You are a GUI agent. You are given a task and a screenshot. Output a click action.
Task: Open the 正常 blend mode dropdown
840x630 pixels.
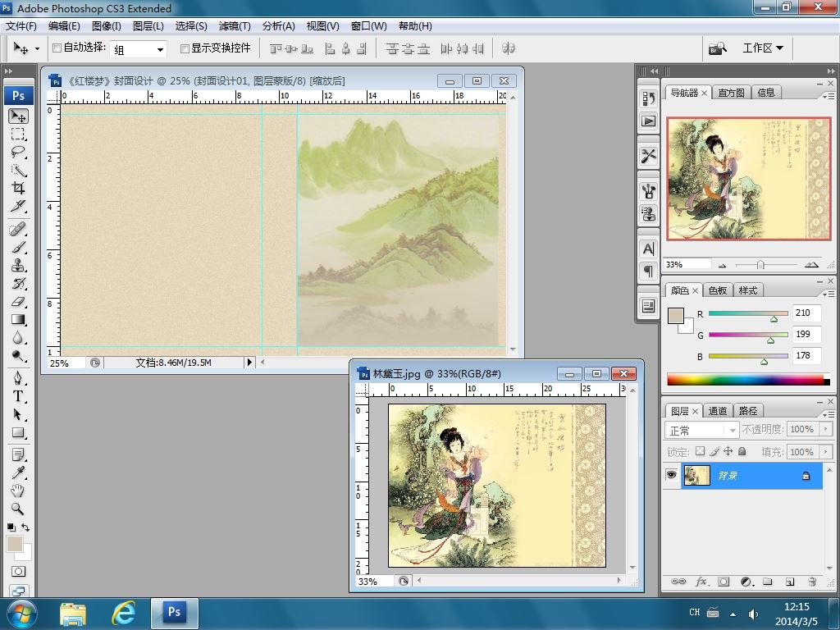[x=701, y=430]
